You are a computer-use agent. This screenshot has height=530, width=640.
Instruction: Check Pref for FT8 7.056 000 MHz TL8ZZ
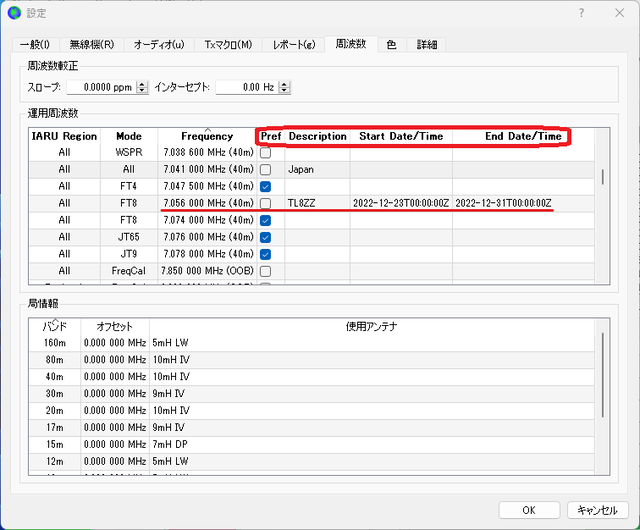click(x=266, y=203)
